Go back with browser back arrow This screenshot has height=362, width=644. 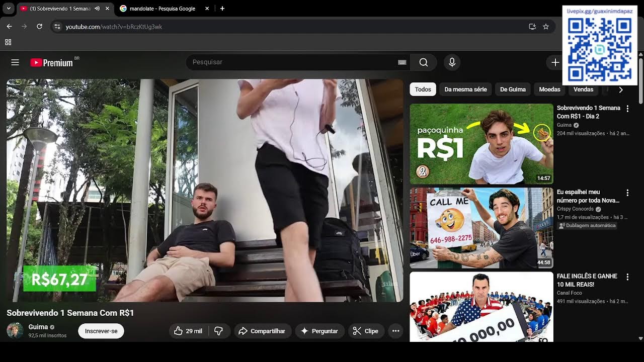pos(9,27)
